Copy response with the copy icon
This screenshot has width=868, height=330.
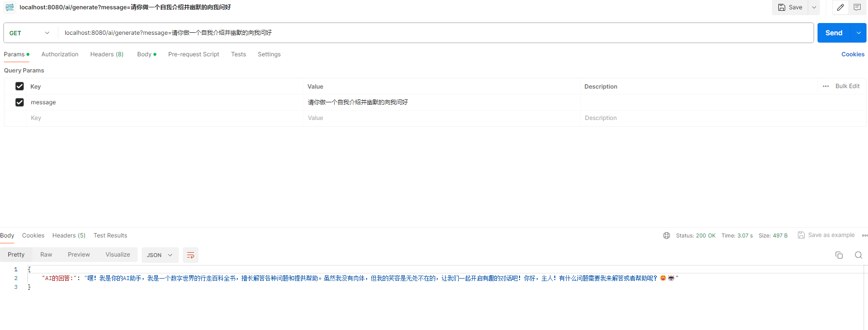pyautogui.click(x=839, y=255)
